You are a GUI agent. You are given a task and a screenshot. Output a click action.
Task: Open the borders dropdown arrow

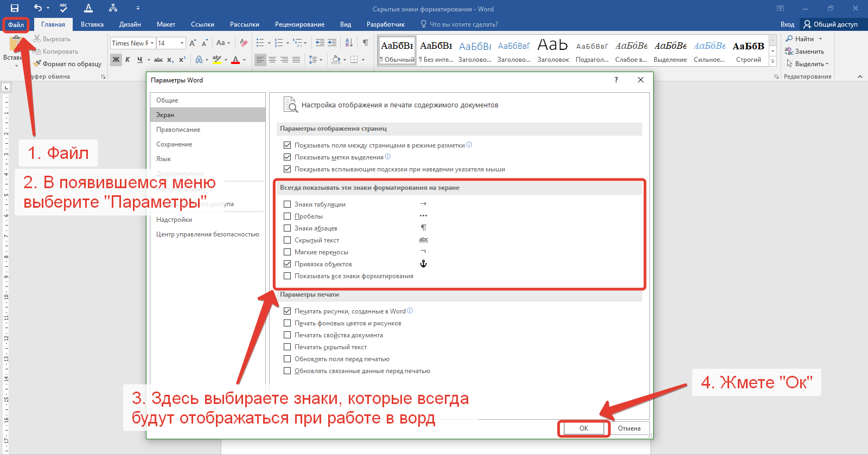tap(363, 60)
